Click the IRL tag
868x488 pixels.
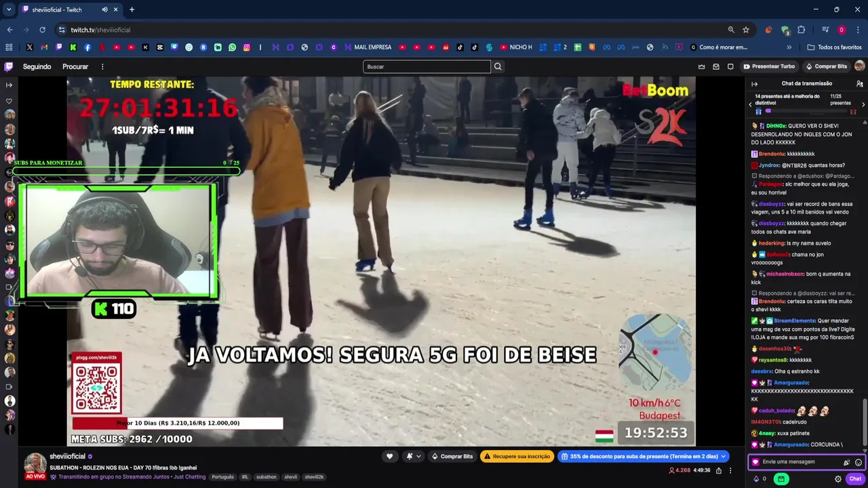pyautogui.click(x=245, y=476)
